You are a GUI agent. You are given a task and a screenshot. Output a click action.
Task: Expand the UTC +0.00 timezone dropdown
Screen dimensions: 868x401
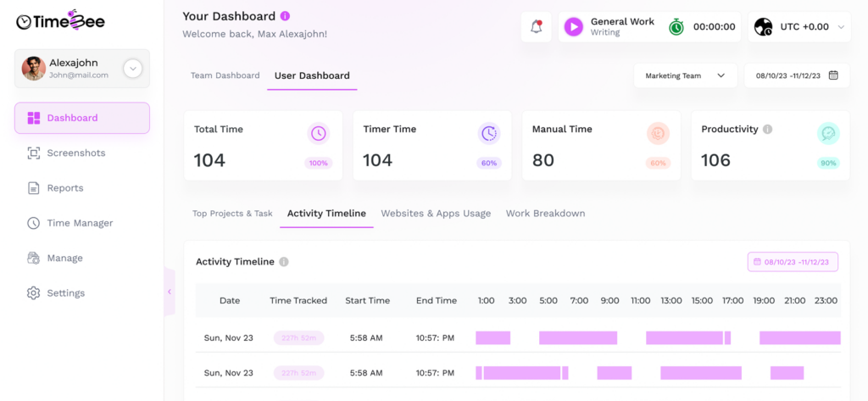pyautogui.click(x=841, y=27)
